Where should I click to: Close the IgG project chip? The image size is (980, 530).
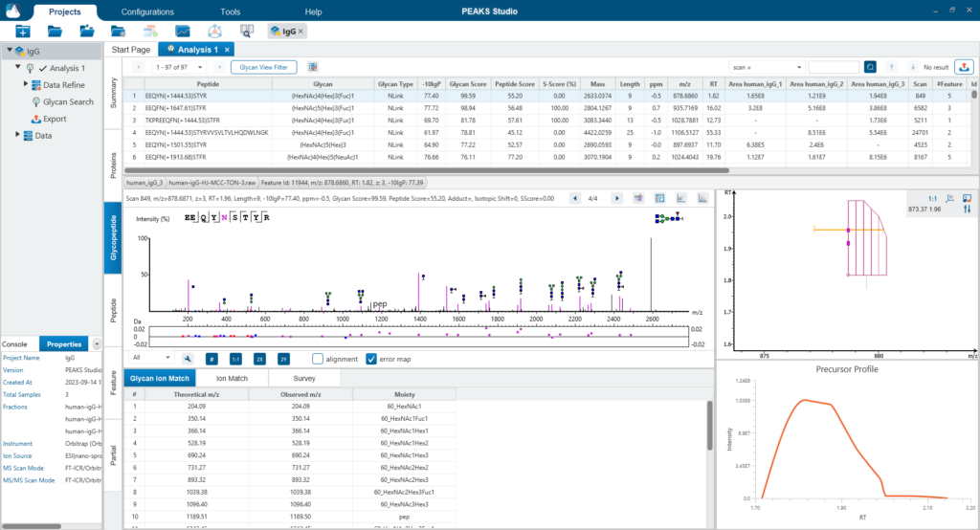[x=301, y=32]
